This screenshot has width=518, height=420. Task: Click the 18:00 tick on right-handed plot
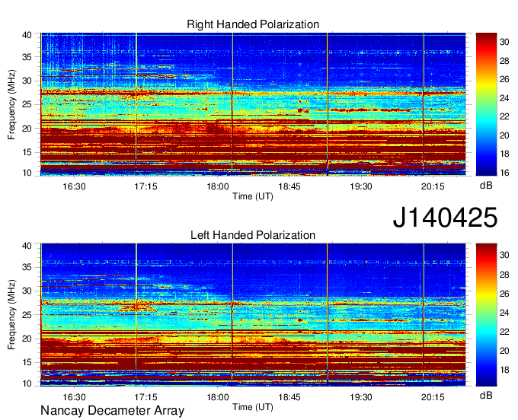(x=218, y=186)
